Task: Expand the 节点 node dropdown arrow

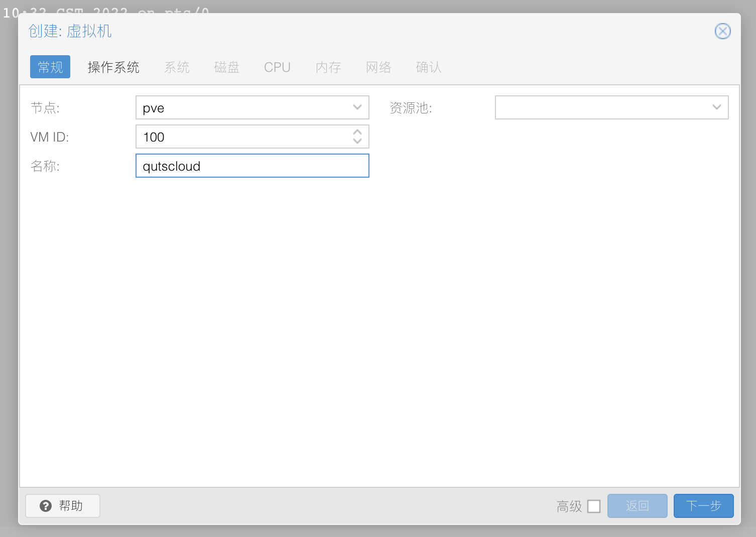Action: 357,107
